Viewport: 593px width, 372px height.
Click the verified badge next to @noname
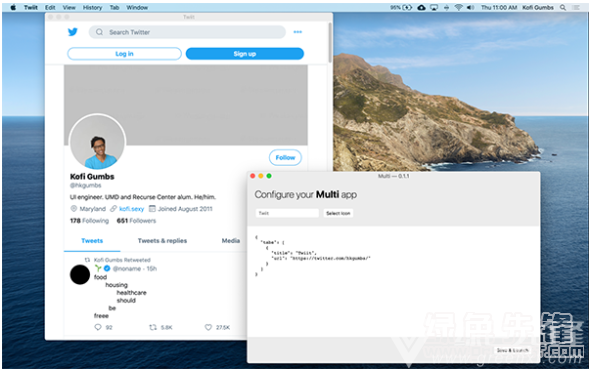click(107, 268)
